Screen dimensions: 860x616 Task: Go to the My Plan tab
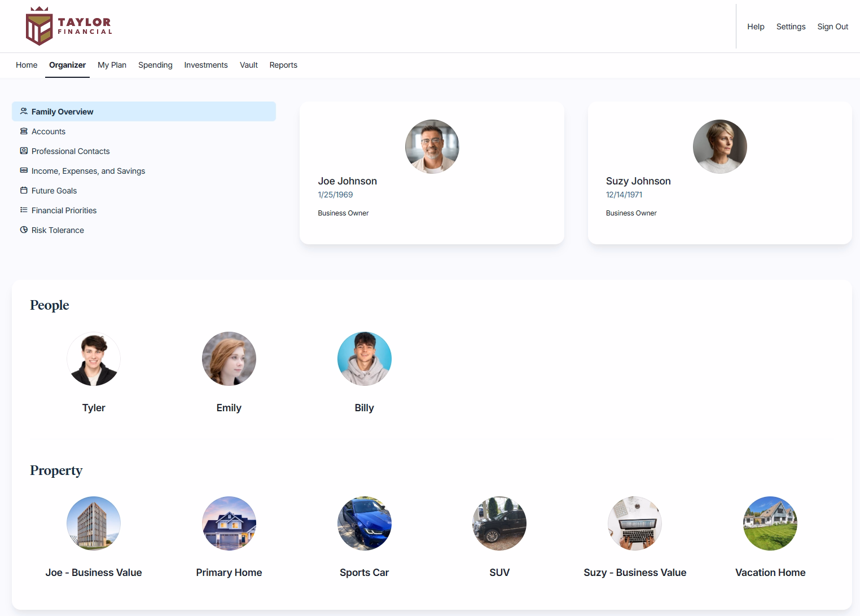tap(112, 65)
